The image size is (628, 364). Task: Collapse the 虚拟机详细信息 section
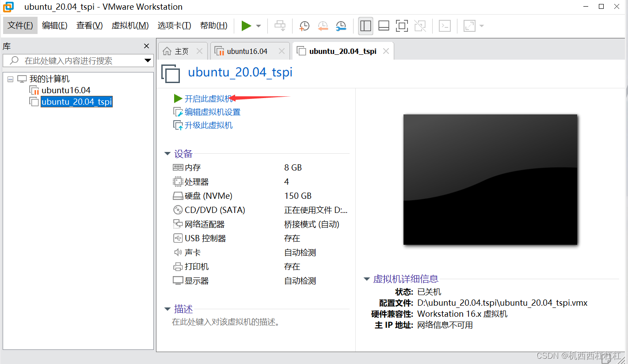coord(367,279)
